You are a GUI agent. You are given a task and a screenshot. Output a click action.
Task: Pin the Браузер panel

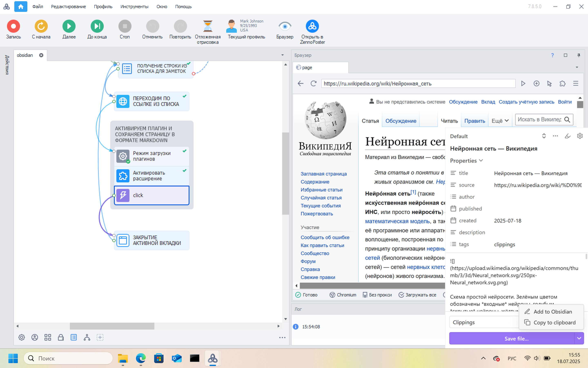(579, 55)
